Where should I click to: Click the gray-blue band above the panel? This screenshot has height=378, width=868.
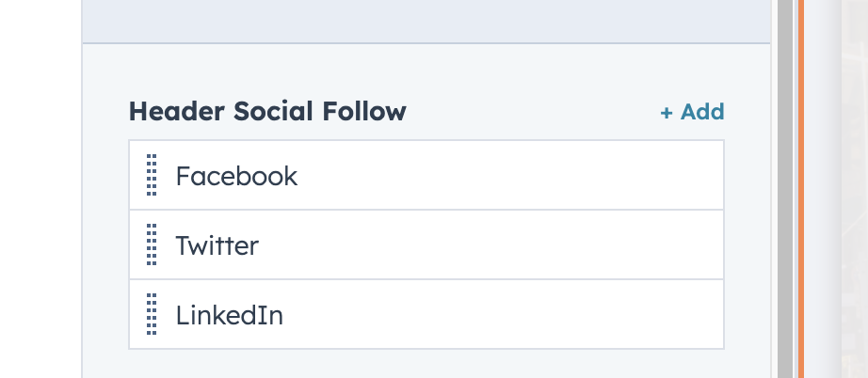[x=426, y=21]
